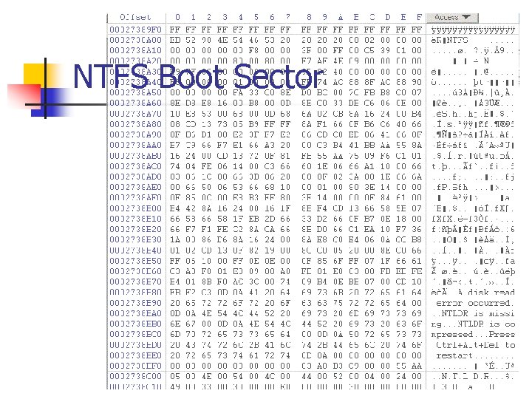Select column header 7

287,17
